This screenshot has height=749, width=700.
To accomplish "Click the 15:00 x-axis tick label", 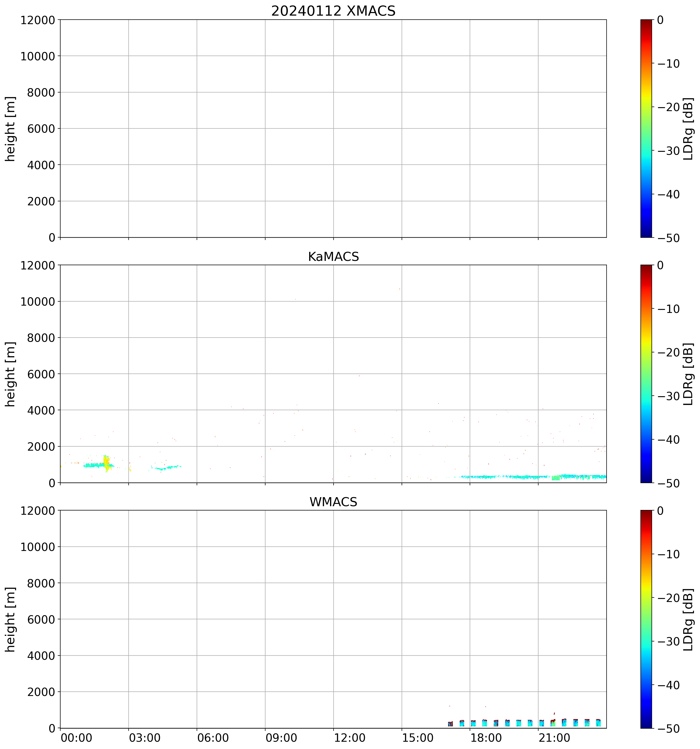I will click(x=418, y=738).
